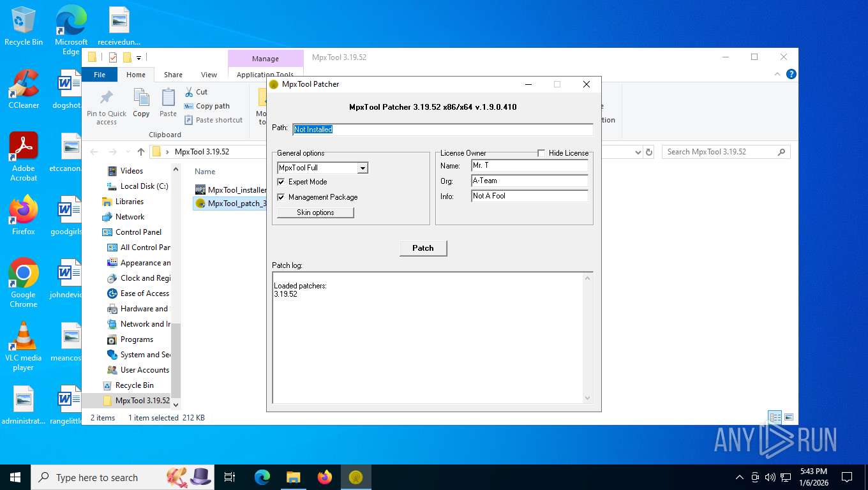Click the Name column header
This screenshot has height=490, width=868.
205,172
